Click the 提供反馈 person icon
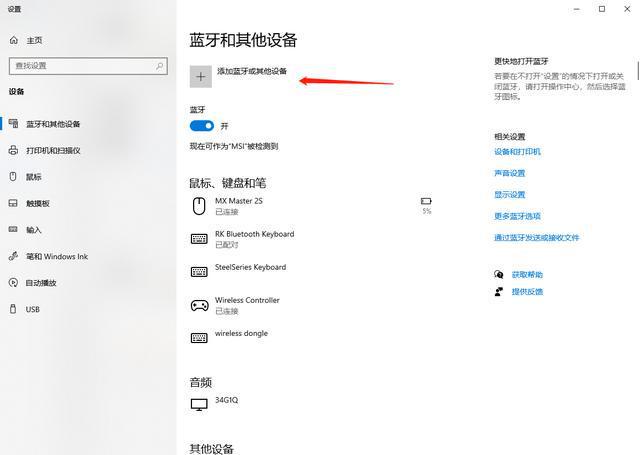The height and width of the screenshot is (455, 640). click(x=499, y=291)
